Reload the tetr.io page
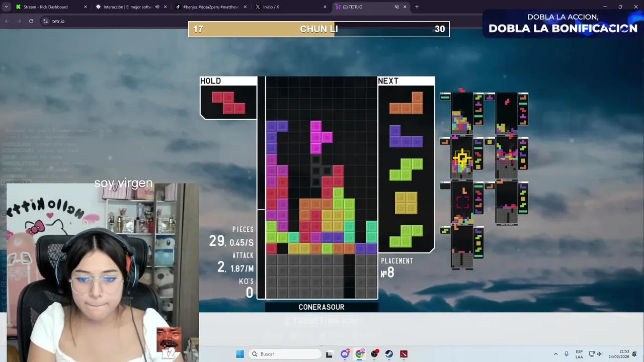Image resolution: width=644 pixels, height=362 pixels. pos(31,21)
